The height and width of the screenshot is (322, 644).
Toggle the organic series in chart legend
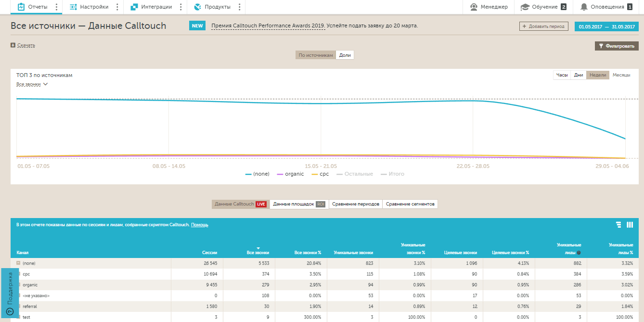[x=291, y=174]
